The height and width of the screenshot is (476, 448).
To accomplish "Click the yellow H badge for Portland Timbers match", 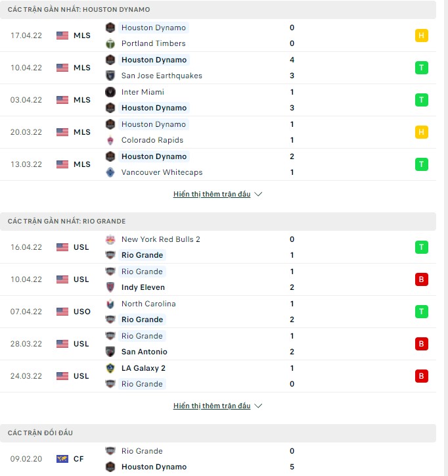I will coord(422,36).
